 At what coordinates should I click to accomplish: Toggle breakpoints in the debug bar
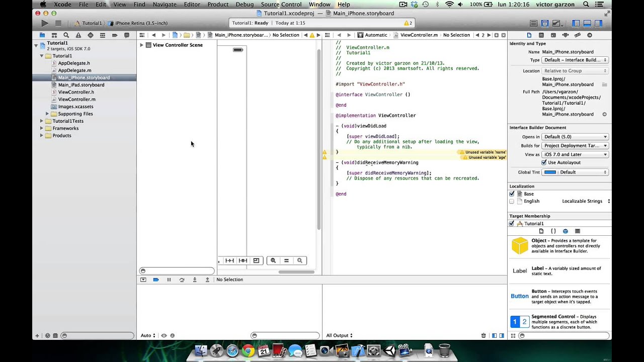click(x=156, y=280)
